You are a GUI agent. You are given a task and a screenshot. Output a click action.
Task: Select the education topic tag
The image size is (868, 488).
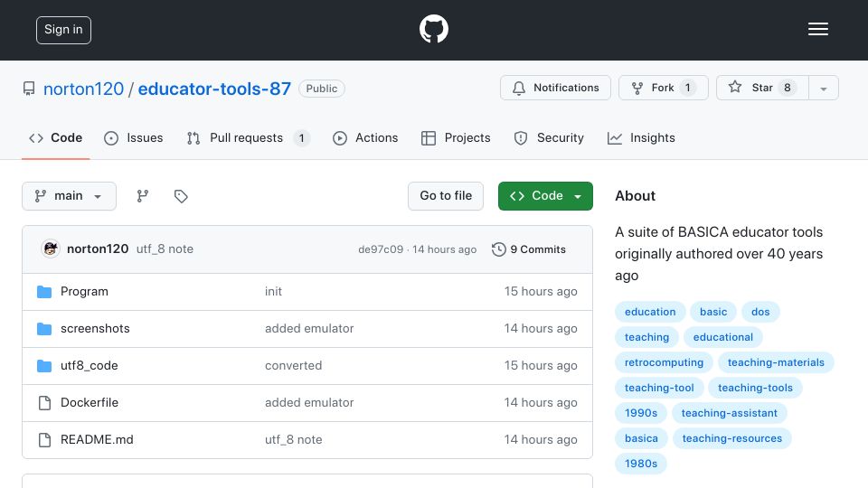pos(650,312)
